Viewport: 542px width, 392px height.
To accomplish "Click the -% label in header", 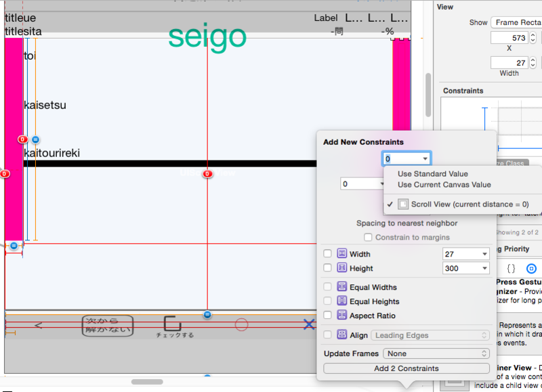I will pyautogui.click(x=388, y=31).
